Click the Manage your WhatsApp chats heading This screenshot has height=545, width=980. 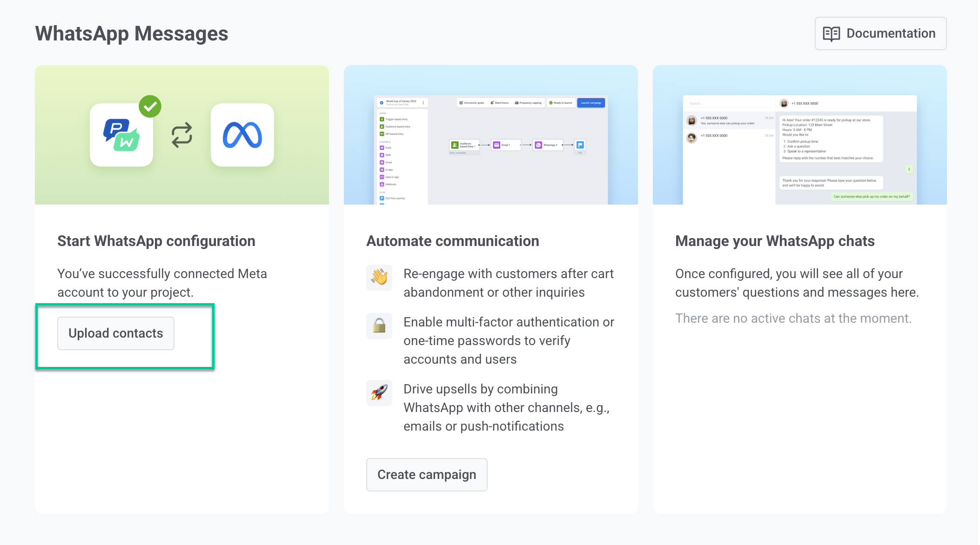[x=775, y=241]
